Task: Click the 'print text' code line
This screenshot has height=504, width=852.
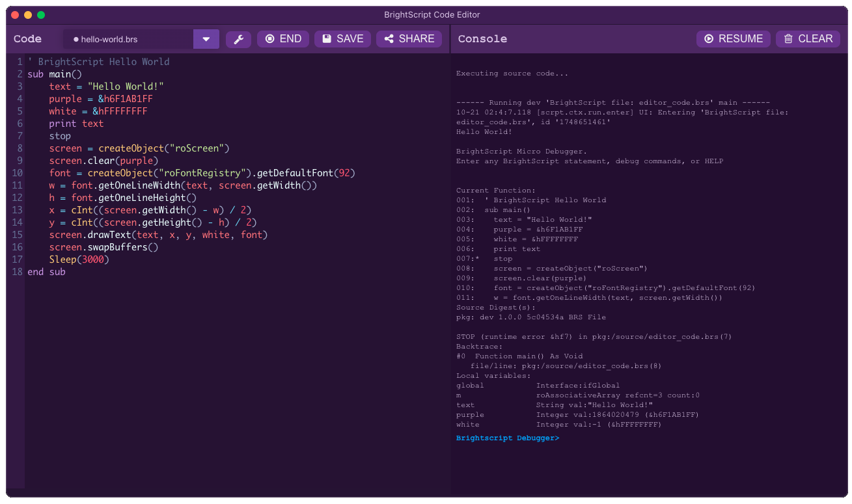Action: (76, 124)
